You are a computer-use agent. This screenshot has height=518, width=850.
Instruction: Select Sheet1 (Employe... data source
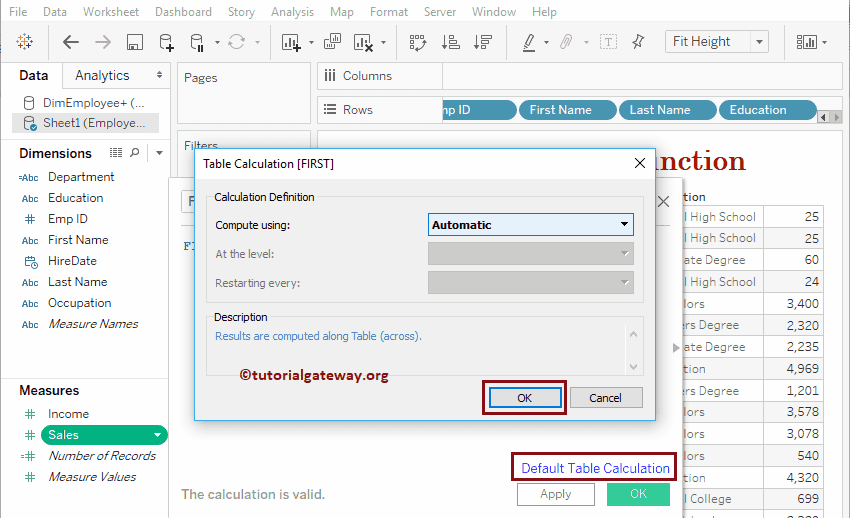(x=86, y=123)
